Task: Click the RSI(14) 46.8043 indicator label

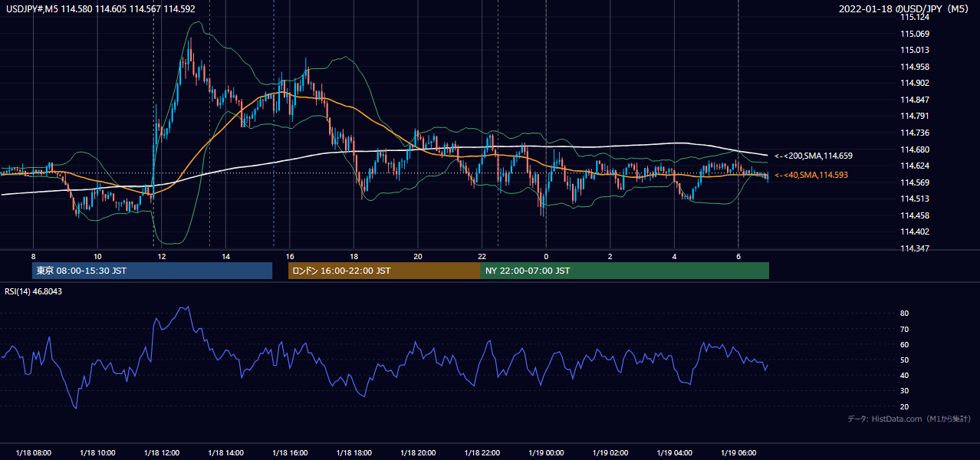Action: click(x=34, y=291)
